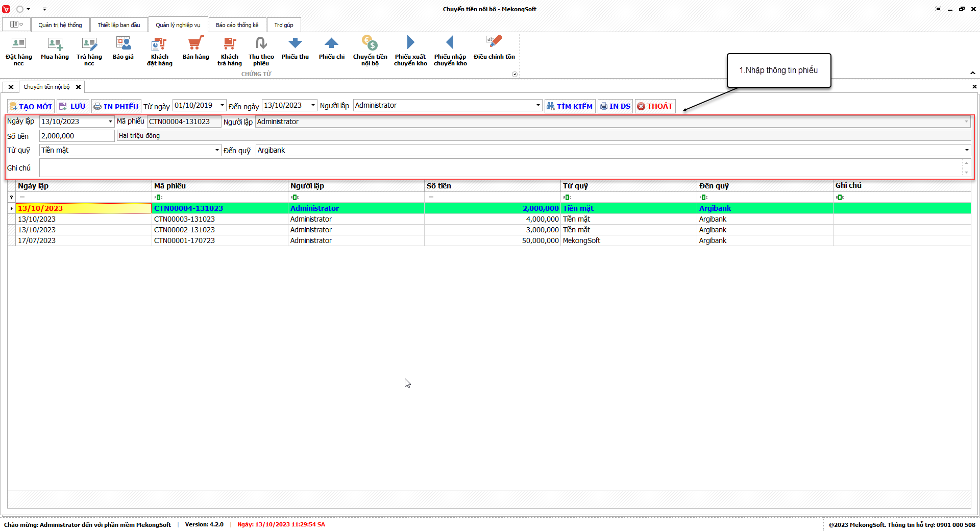Switch to Báo cáo thống kê tab
980x531 pixels.
pos(237,25)
